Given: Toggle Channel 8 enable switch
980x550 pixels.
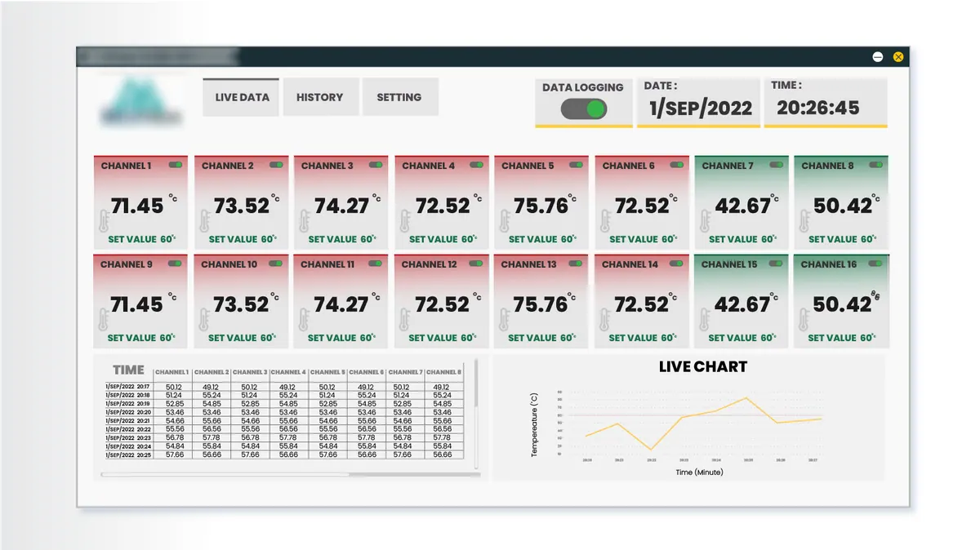Looking at the screenshot, I should click(x=876, y=165).
